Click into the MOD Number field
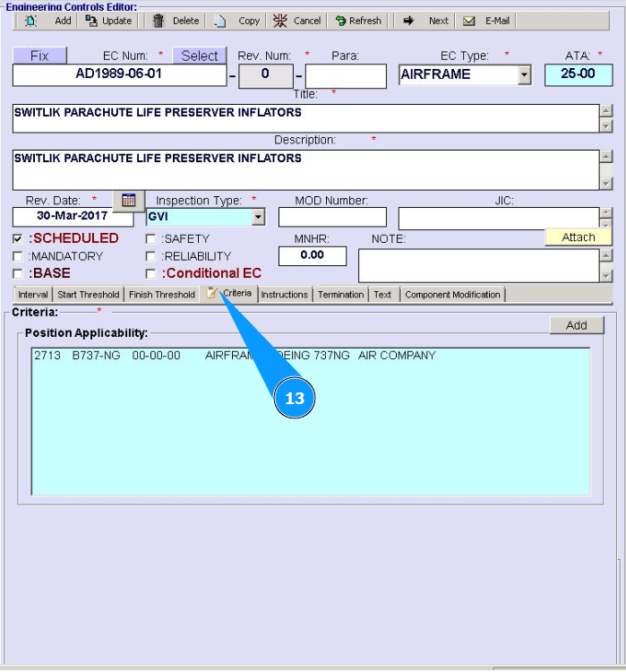Screen dimensions: 626x672 [x=332, y=217]
